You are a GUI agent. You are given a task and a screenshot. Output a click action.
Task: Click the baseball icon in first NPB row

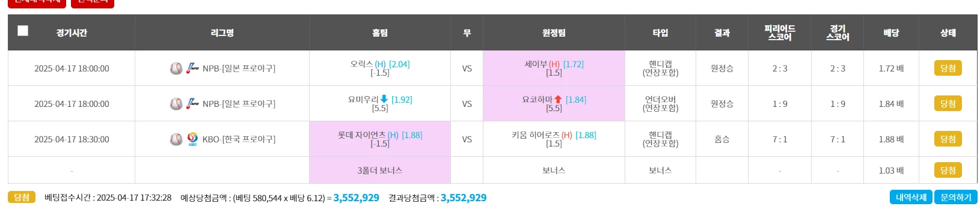click(176, 68)
